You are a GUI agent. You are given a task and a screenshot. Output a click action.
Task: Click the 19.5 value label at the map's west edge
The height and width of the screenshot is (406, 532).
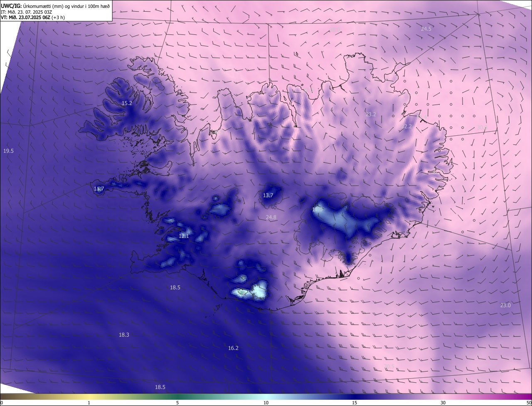click(8, 151)
